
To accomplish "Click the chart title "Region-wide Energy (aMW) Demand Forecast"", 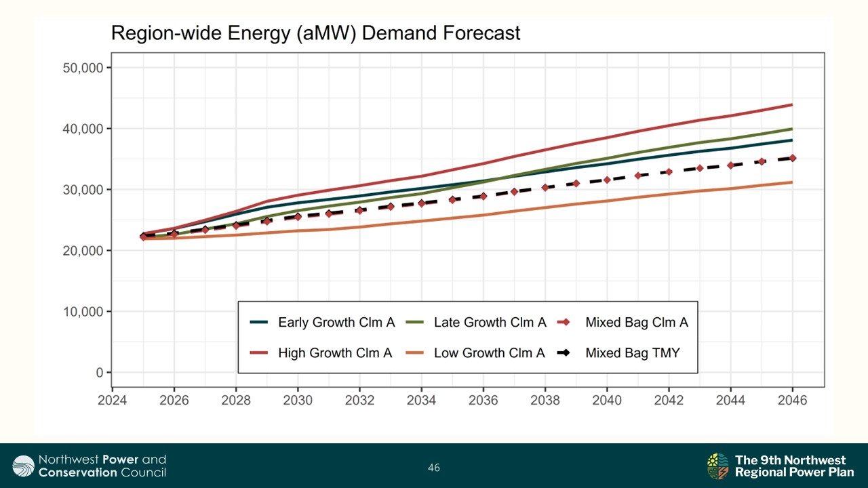I will click(x=315, y=33).
